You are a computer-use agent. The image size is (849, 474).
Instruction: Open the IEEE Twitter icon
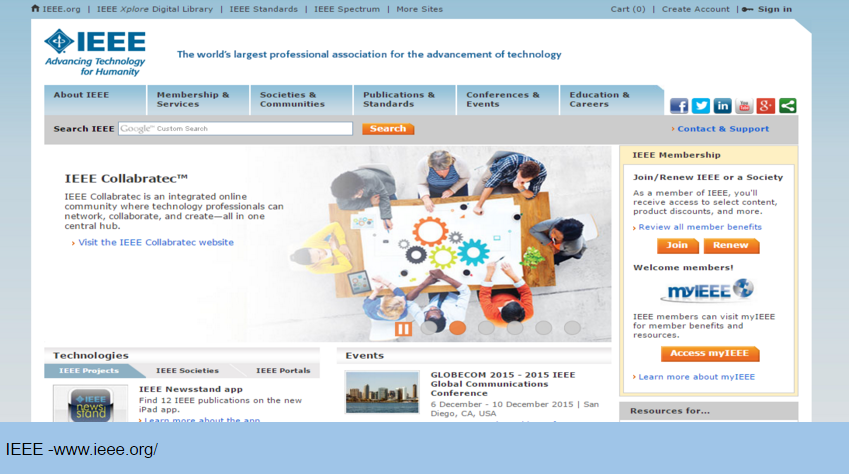coord(700,106)
